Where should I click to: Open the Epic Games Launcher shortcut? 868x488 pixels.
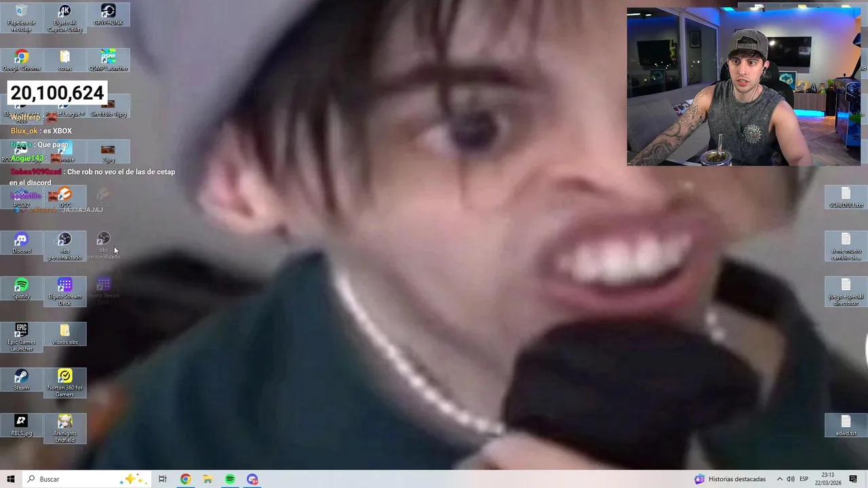click(x=22, y=338)
